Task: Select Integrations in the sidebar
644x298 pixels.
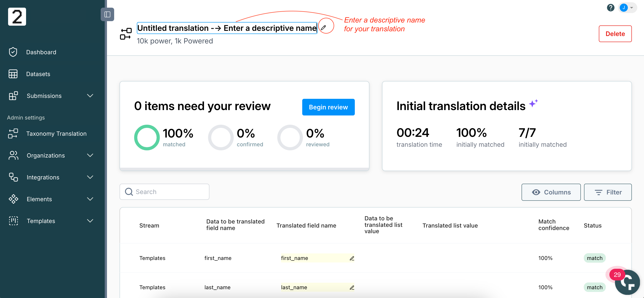Action: pyautogui.click(x=43, y=177)
